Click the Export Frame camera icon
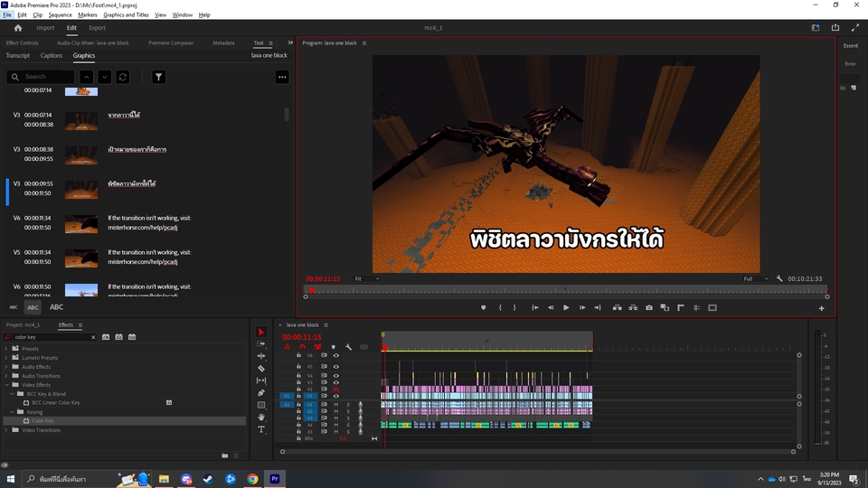This screenshot has width=868, height=488. coord(648,308)
